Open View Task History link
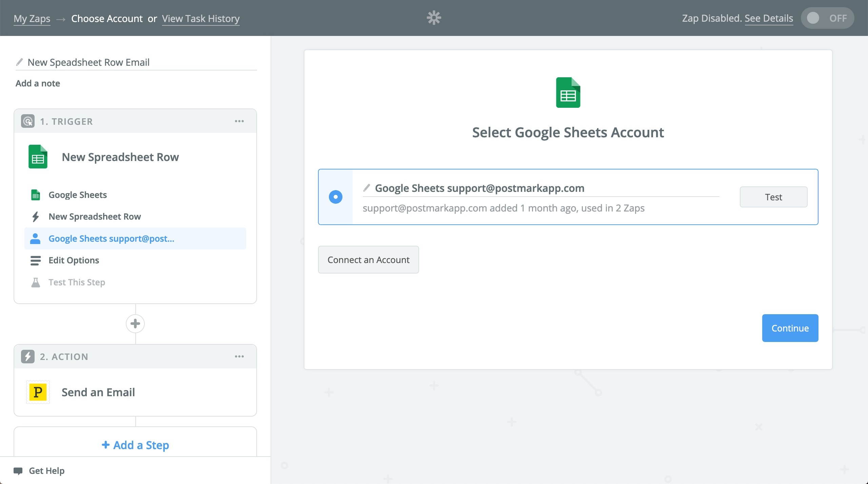 point(201,19)
